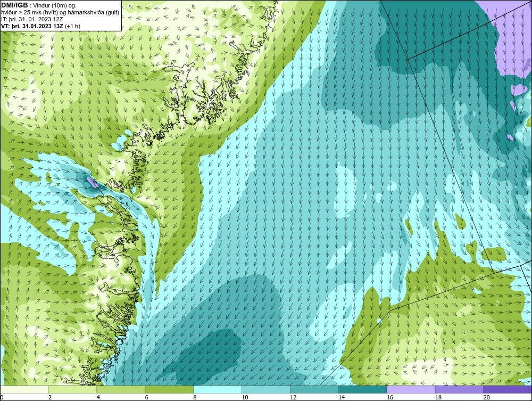Click the turquoise 10–12 m/s color swatch
This screenshot has height=401, width=532.
click(x=266, y=389)
